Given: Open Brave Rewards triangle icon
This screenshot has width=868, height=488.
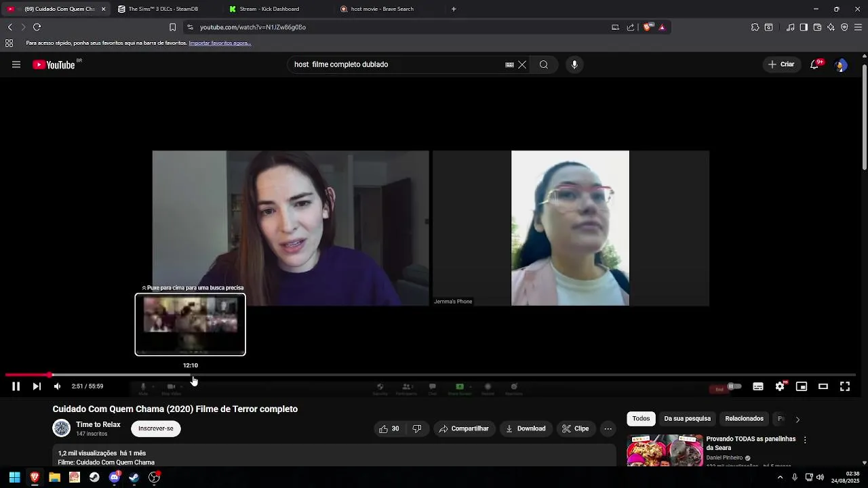Looking at the screenshot, I should 662,27.
